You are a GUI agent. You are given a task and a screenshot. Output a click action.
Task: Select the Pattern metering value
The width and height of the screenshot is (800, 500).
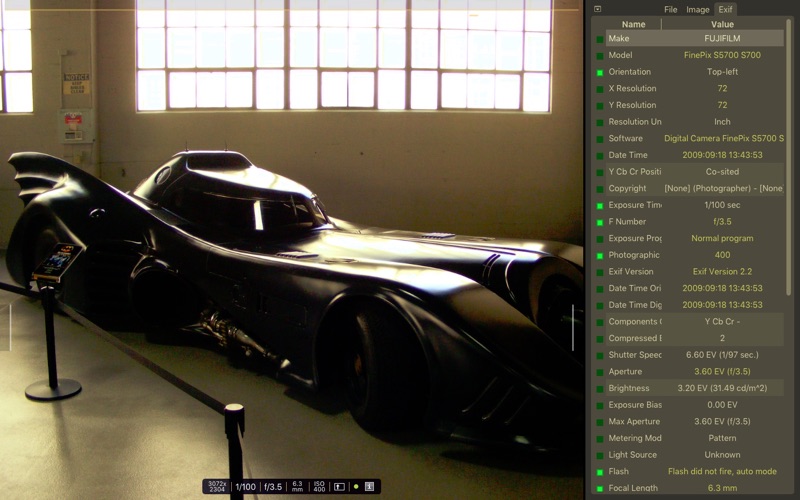(722, 438)
